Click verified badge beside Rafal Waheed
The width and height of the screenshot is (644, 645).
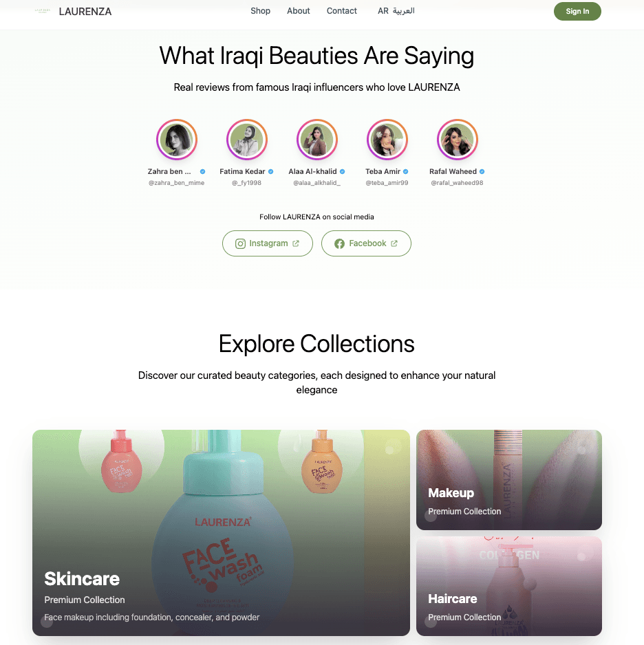(x=482, y=171)
